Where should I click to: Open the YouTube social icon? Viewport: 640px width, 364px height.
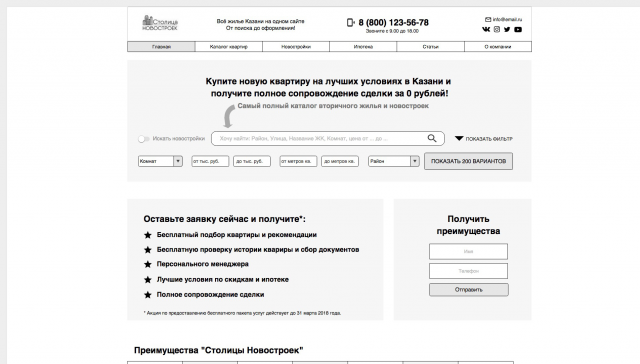[518, 29]
